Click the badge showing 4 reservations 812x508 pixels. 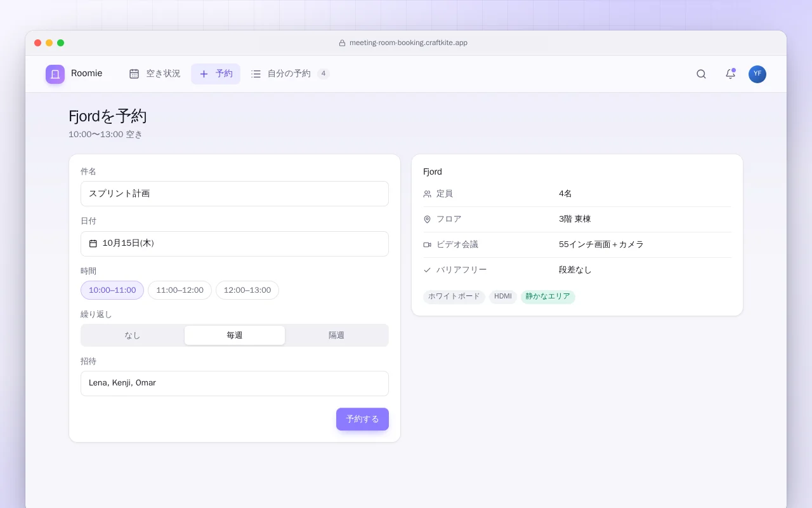point(324,74)
